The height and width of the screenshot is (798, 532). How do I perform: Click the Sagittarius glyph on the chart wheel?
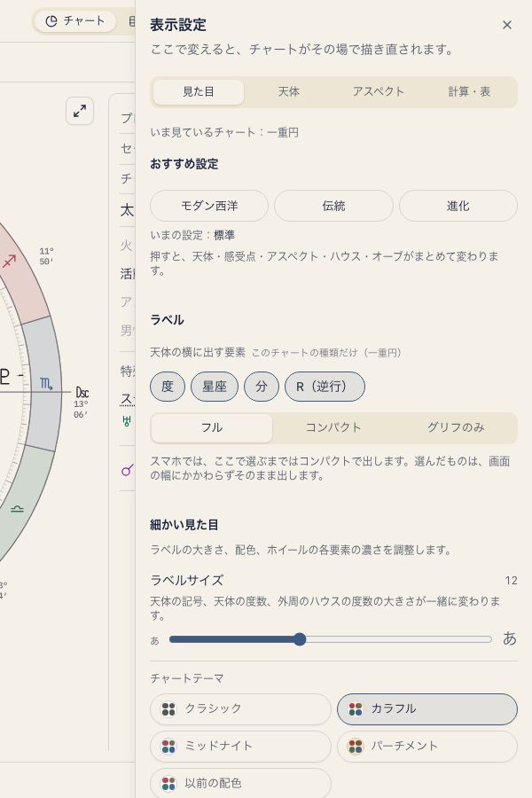pos(9,261)
